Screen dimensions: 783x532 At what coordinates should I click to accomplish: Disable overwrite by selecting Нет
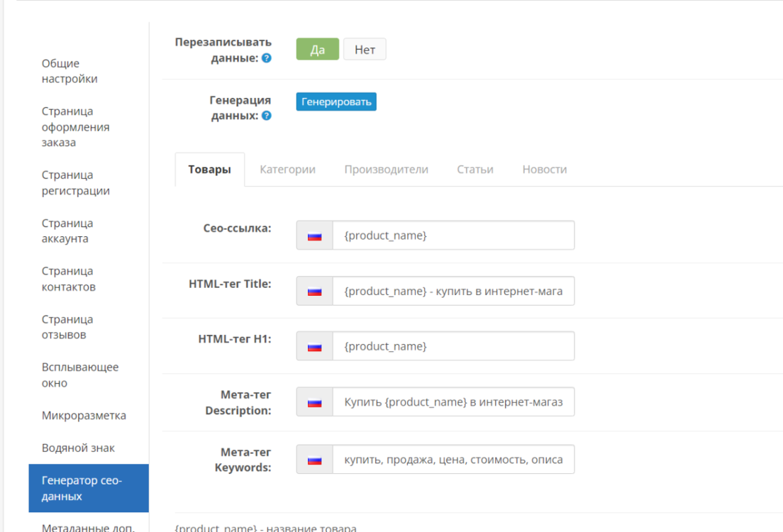point(365,50)
